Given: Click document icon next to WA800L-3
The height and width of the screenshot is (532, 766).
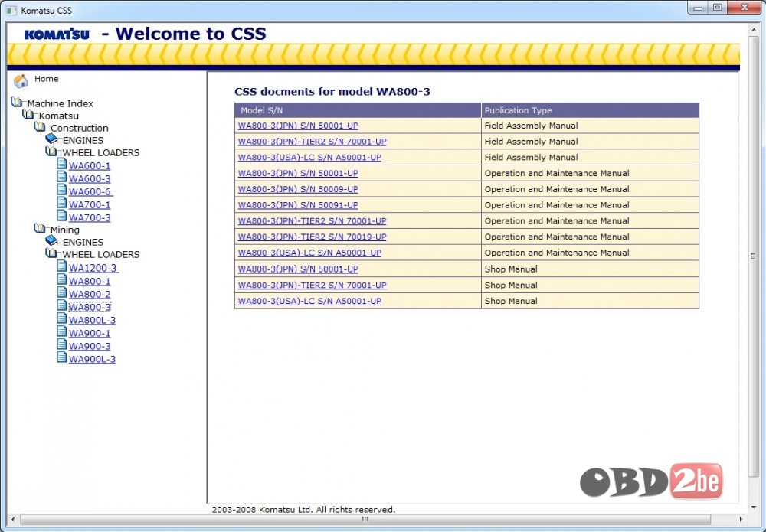Looking at the screenshot, I should point(61,318).
